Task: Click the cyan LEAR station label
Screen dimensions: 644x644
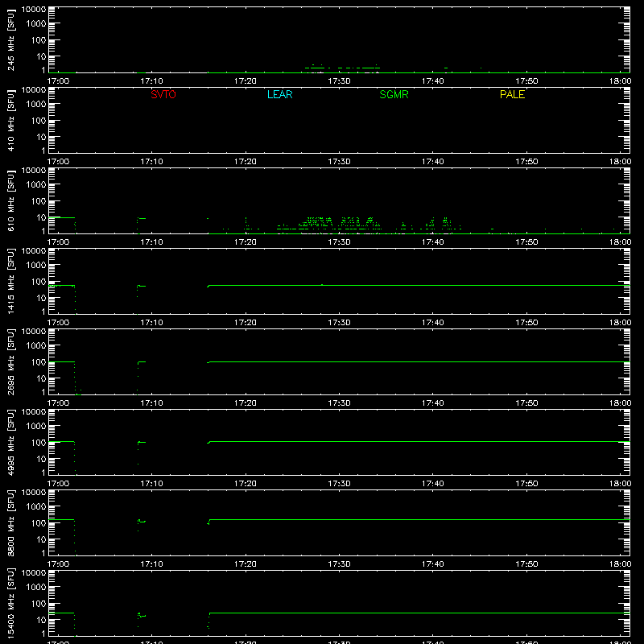Action: (x=279, y=94)
